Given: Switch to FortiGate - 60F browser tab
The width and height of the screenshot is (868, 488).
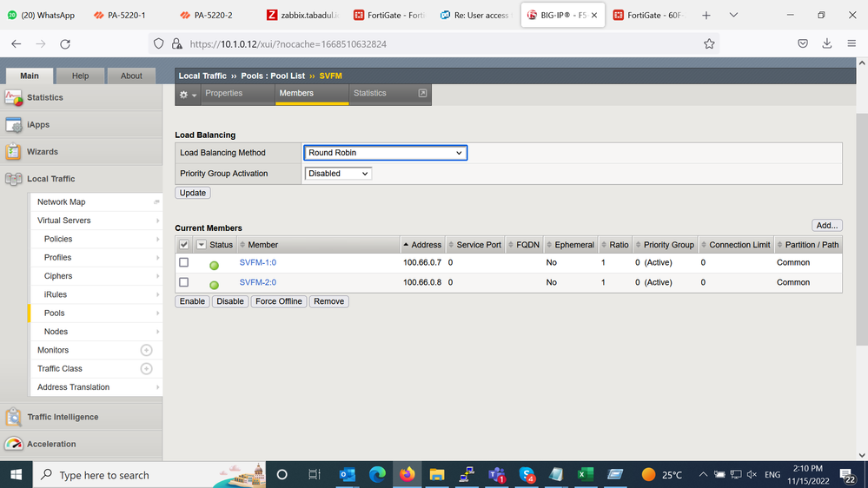Looking at the screenshot, I should pyautogui.click(x=649, y=16).
